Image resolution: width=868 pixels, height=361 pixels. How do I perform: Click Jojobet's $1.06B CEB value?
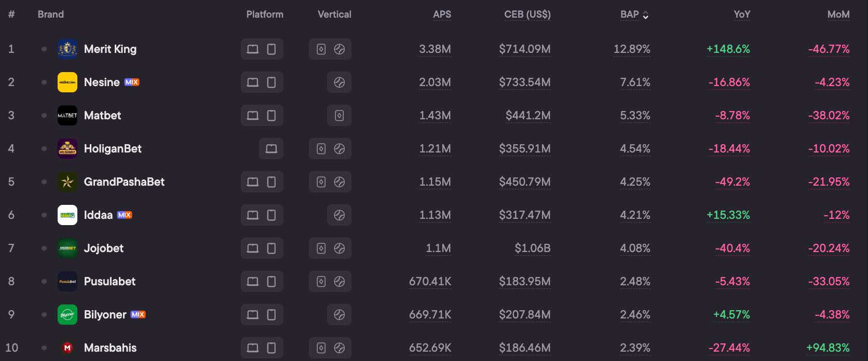tap(533, 248)
